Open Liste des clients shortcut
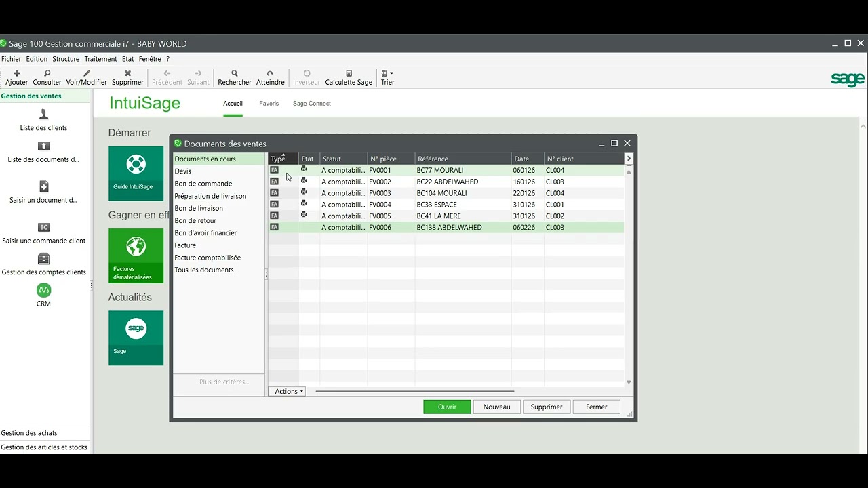 coord(44,120)
